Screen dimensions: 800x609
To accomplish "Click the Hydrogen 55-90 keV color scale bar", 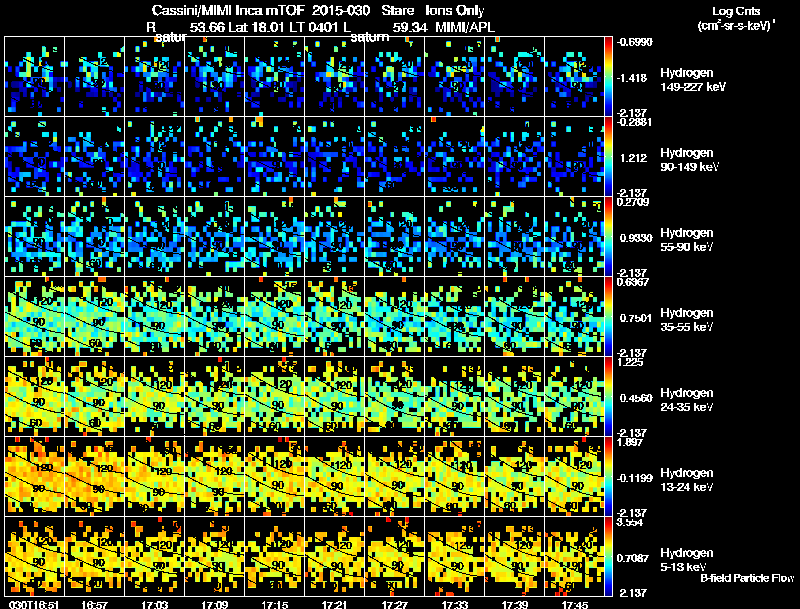I will tap(608, 237).
